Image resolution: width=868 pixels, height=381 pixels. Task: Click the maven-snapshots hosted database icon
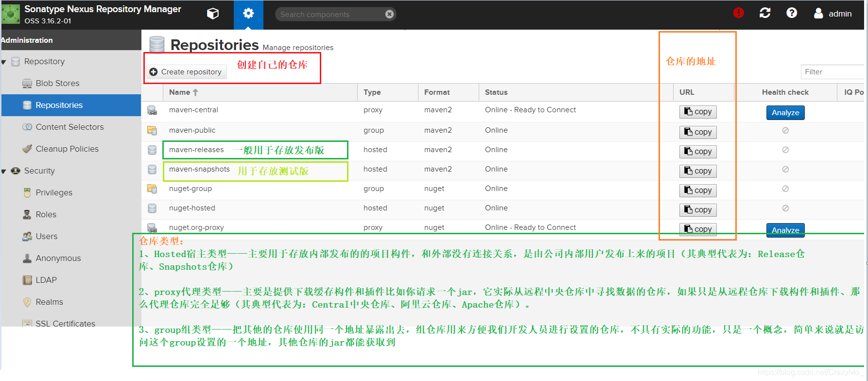152,169
